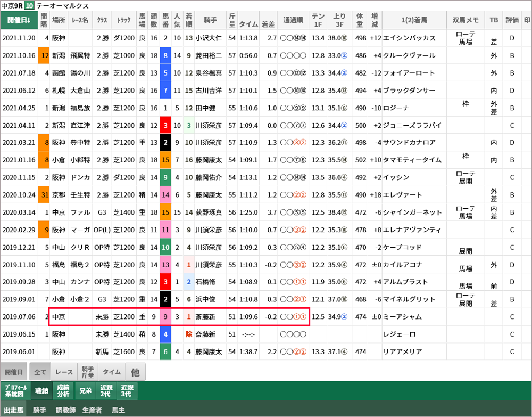Click horse name ジョニーズララバイ
The width and height of the screenshot is (532, 417).
click(412, 126)
